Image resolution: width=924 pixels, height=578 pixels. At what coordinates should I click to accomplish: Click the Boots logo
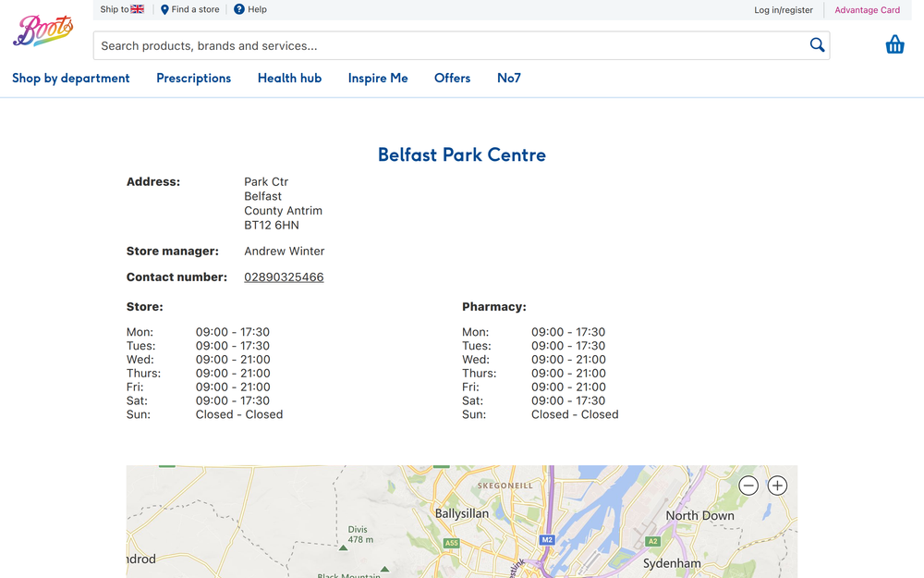coord(43,31)
